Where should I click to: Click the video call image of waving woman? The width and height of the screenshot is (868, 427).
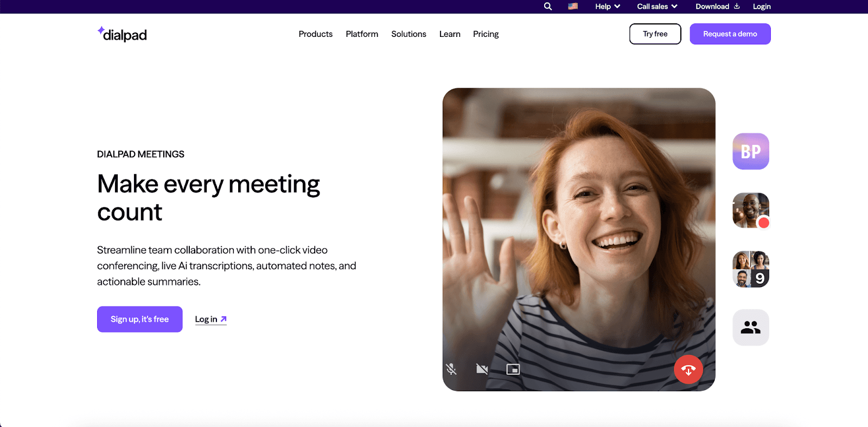pyautogui.click(x=579, y=239)
